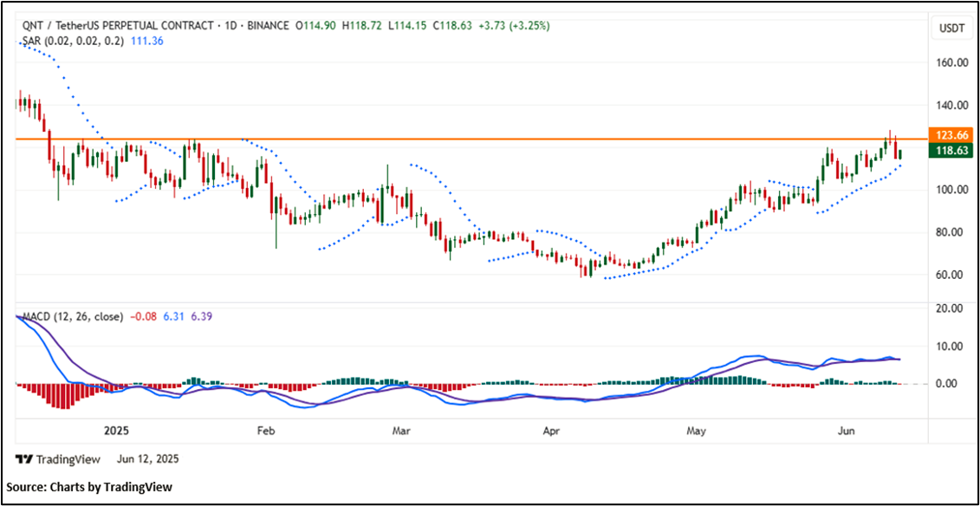The image size is (980, 506).
Task: Click the 60.00 price axis label
Action: pyautogui.click(x=951, y=275)
